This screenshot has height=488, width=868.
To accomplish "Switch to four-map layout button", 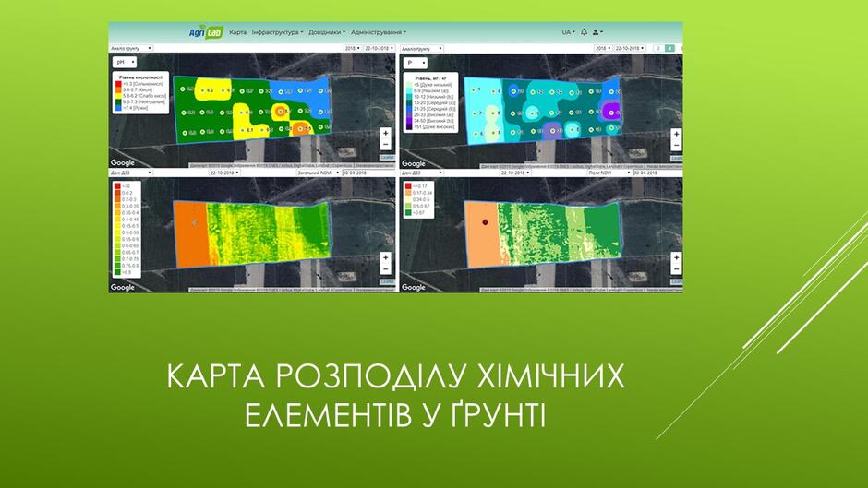I will tap(669, 48).
